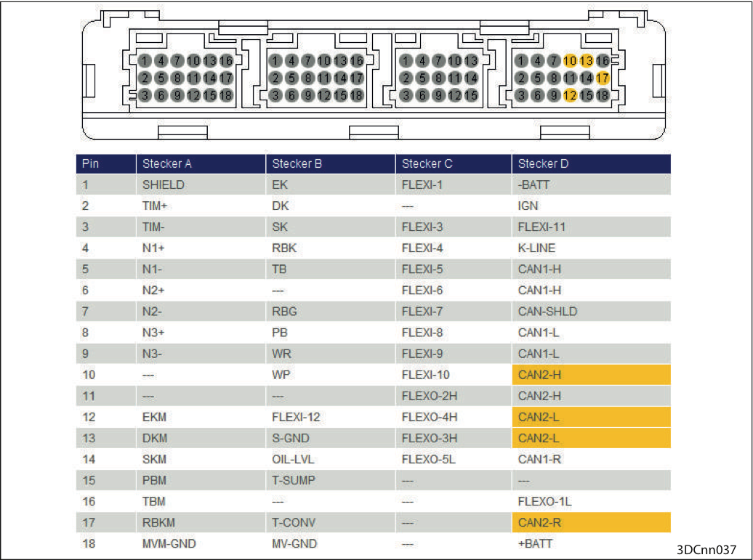Select the highlighted CAN2-R cell
753x560 pixels.
pyautogui.click(x=591, y=522)
